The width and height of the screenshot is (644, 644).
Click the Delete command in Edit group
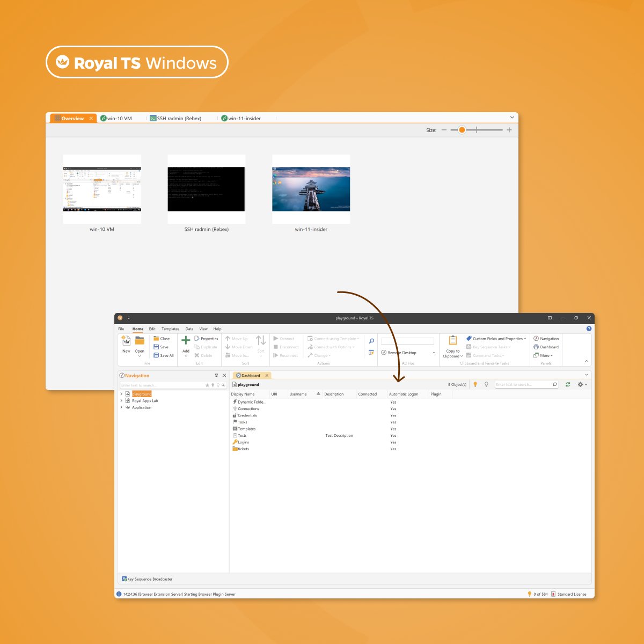click(203, 355)
